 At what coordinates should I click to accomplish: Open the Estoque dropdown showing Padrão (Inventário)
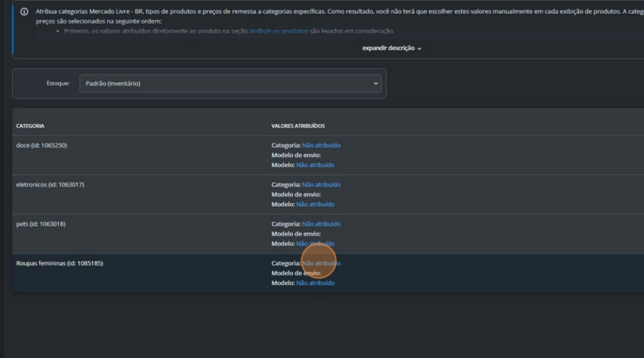[x=230, y=84]
